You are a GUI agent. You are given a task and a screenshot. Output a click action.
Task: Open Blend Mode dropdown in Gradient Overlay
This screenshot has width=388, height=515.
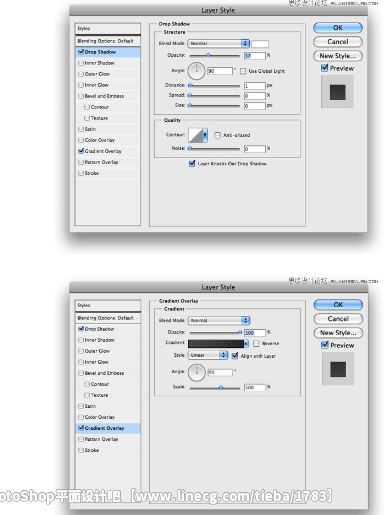pos(219,320)
